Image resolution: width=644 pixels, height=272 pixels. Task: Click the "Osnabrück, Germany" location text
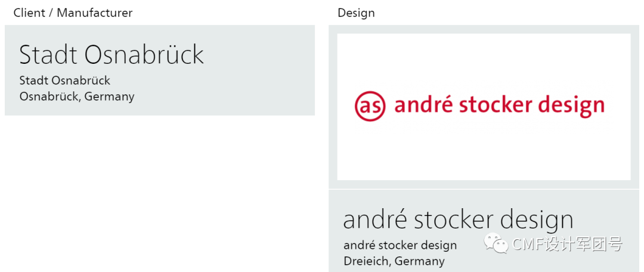coord(77,97)
